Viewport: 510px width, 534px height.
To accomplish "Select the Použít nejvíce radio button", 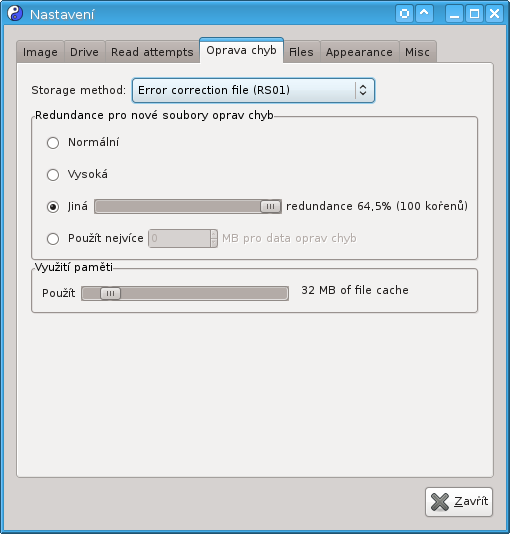I will 53,239.
